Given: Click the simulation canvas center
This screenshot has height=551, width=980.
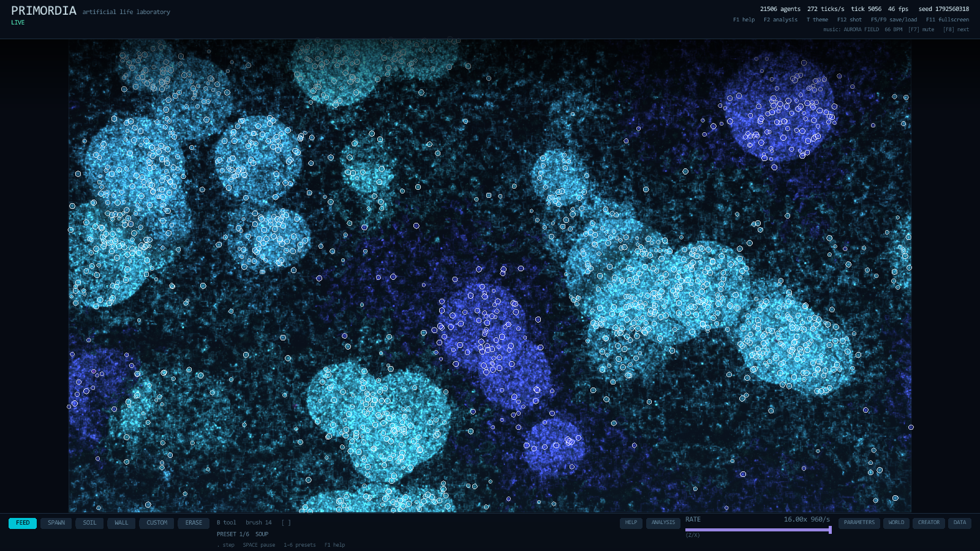Looking at the screenshot, I should pyautogui.click(x=490, y=276).
